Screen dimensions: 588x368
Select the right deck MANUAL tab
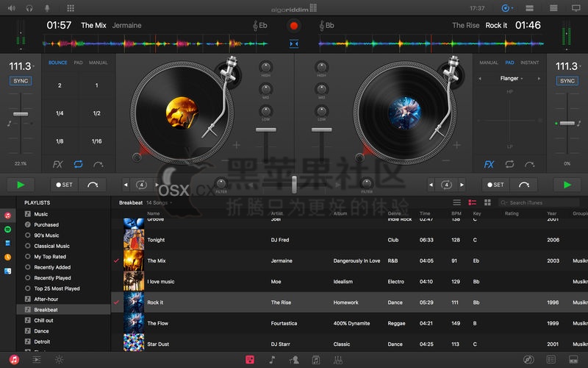pyautogui.click(x=489, y=63)
